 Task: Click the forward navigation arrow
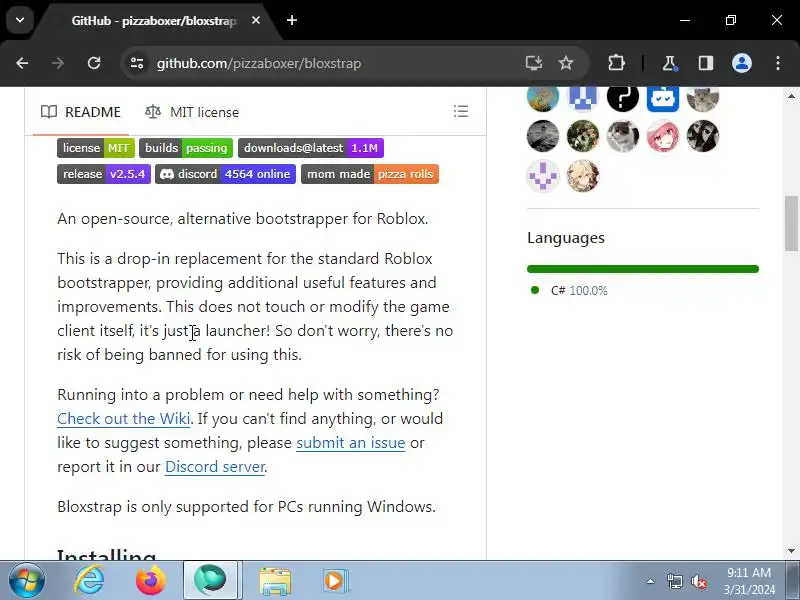coord(58,63)
